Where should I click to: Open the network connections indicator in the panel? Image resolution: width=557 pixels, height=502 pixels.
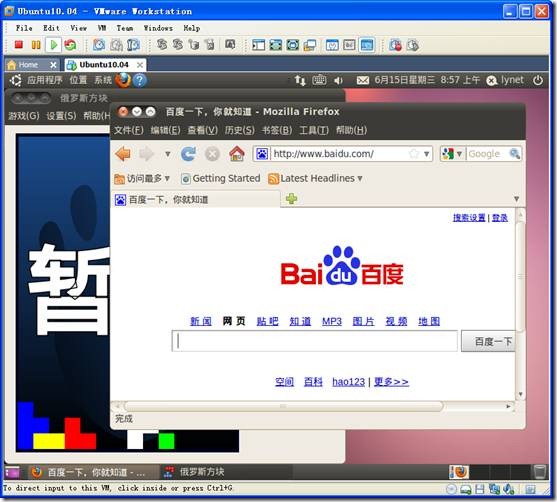(x=300, y=81)
